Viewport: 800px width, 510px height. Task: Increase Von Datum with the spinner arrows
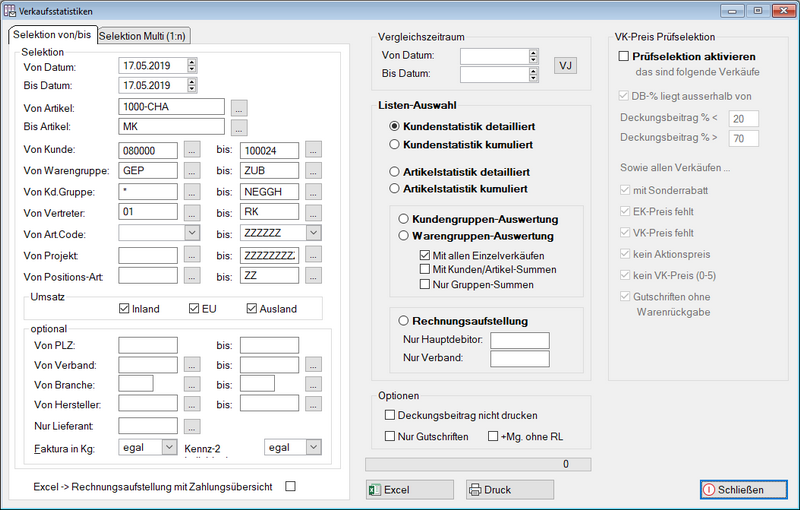coord(192,62)
